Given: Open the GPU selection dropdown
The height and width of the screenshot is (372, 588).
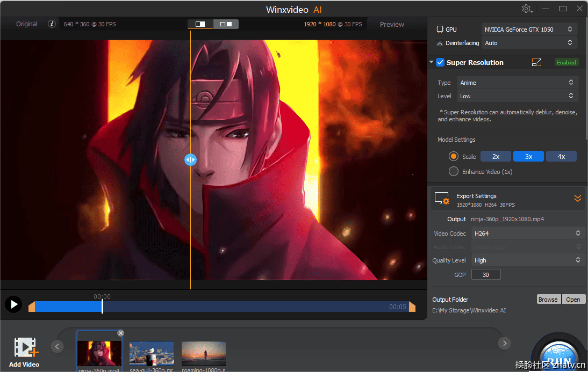Looking at the screenshot, I should 528,29.
